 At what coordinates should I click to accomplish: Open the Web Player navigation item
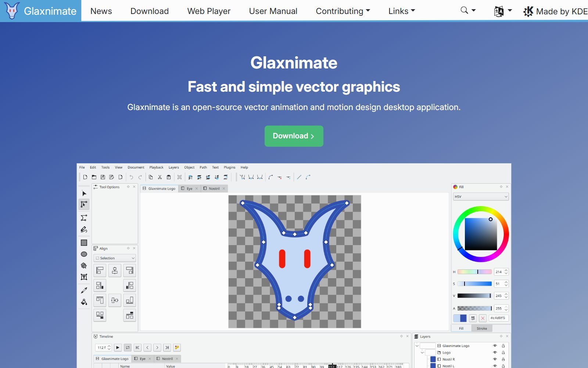coord(209,11)
